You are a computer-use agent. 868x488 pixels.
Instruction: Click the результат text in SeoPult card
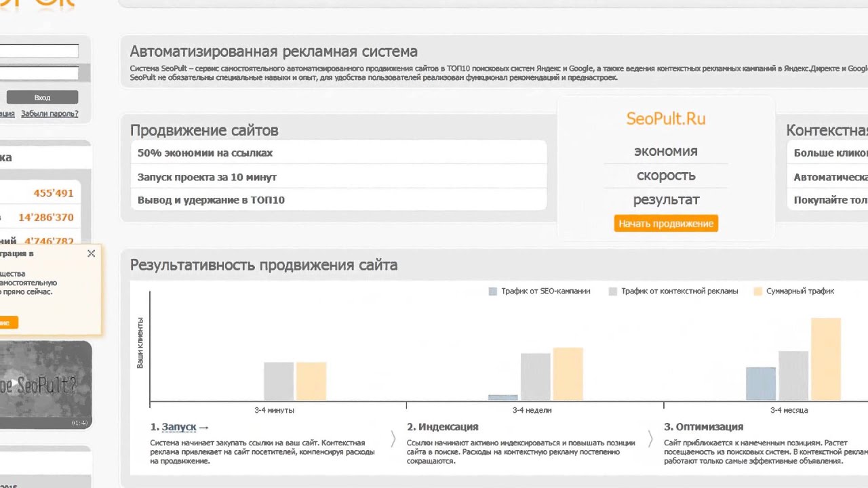click(666, 200)
